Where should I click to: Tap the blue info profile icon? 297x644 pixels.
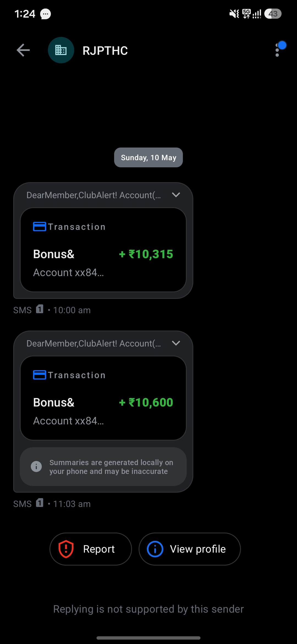155,549
